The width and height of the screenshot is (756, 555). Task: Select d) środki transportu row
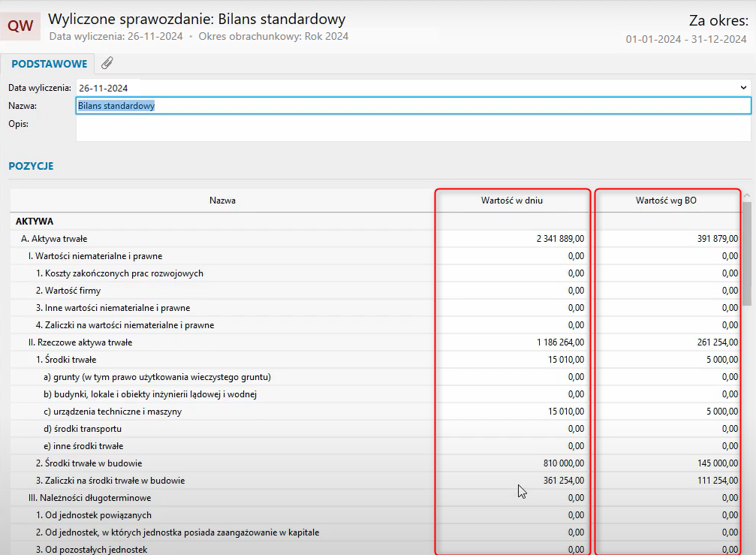point(375,429)
